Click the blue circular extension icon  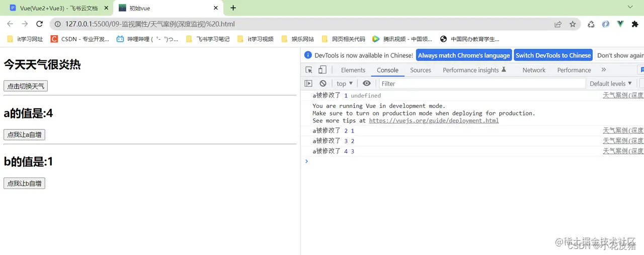(606, 24)
